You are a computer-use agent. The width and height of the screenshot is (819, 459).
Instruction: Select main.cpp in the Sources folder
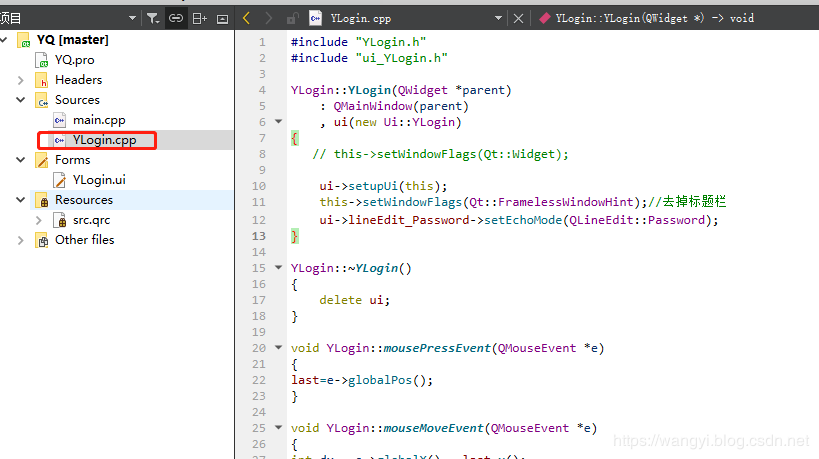tap(99, 120)
